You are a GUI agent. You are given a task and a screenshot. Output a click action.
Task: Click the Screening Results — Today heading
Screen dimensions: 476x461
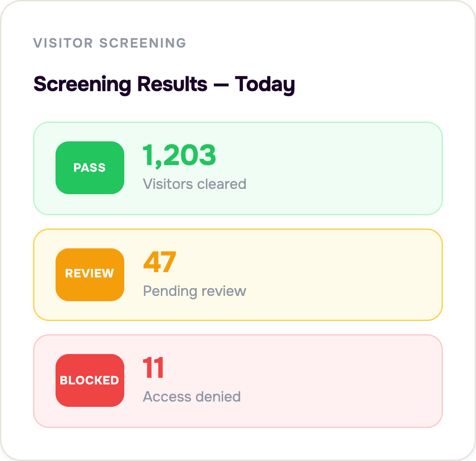164,84
